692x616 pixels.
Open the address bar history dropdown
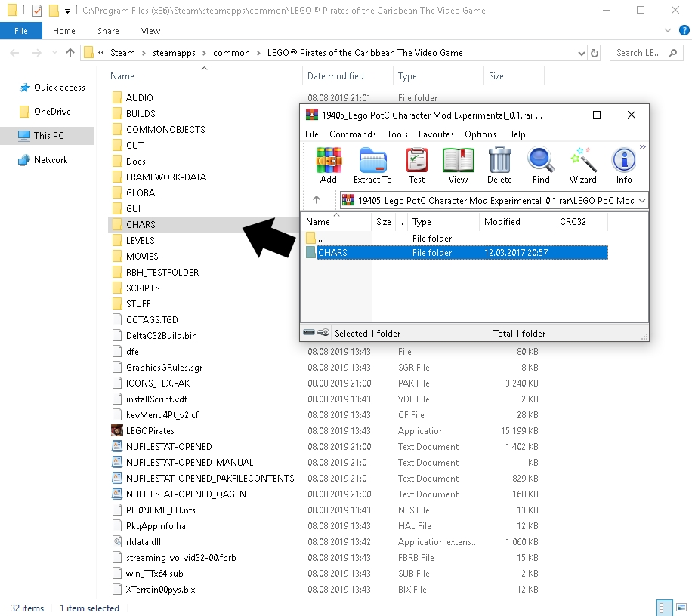coord(581,54)
